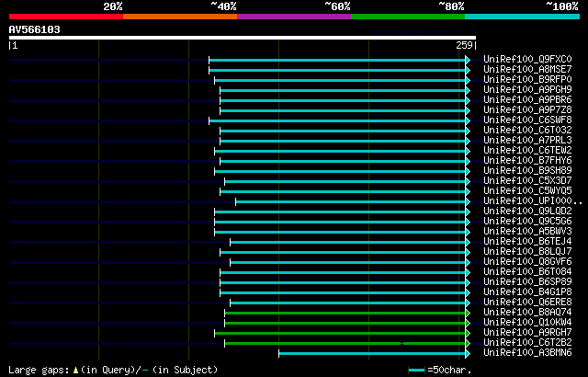Click the cyan alignment bar for B6TEJ4
This screenshot has height=377, width=588.
coord(347,243)
